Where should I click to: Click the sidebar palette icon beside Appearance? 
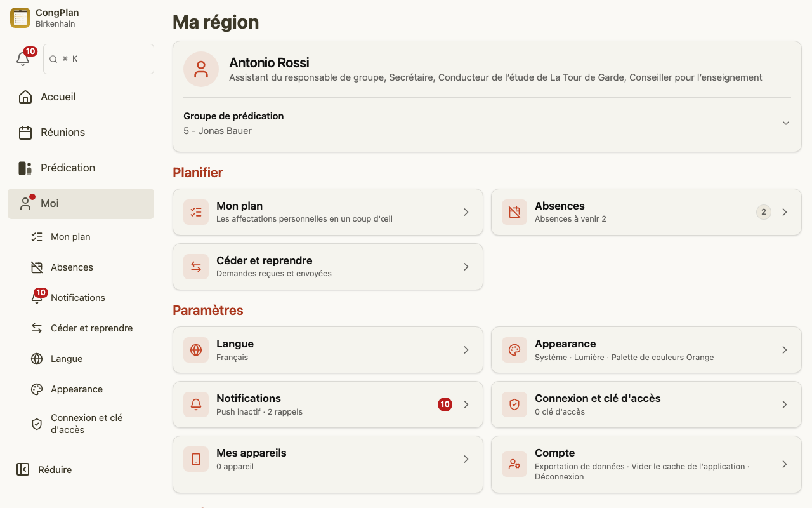[37, 389]
